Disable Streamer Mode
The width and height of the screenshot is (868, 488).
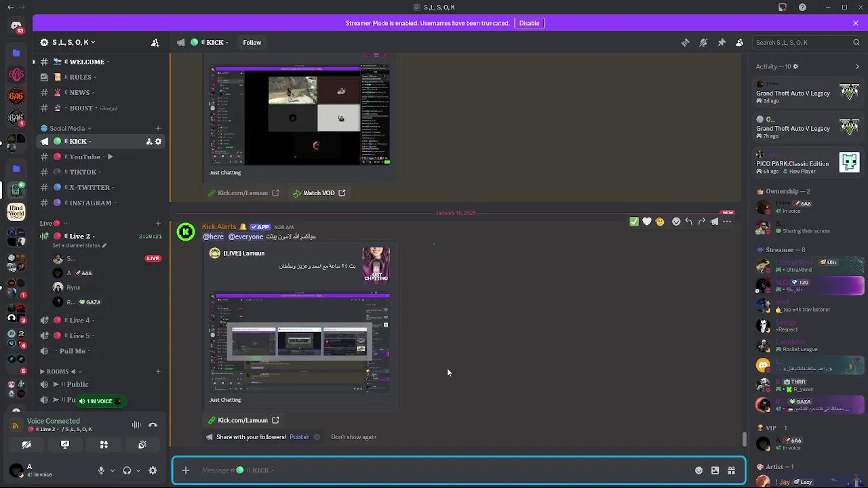click(529, 23)
